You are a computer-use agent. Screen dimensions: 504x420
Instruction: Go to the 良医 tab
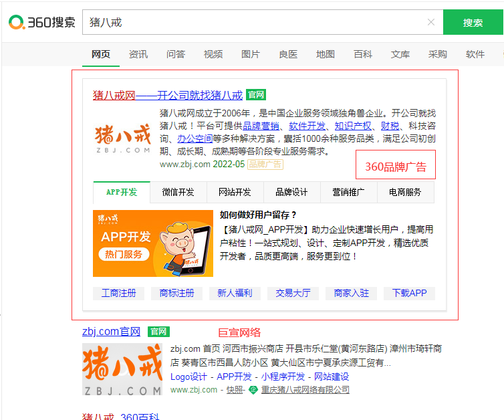click(x=288, y=54)
